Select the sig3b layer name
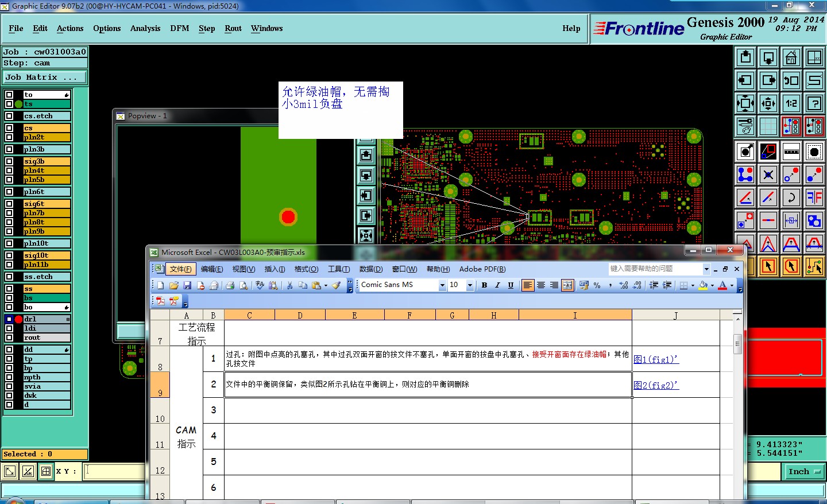827x504 pixels. (x=47, y=161)
